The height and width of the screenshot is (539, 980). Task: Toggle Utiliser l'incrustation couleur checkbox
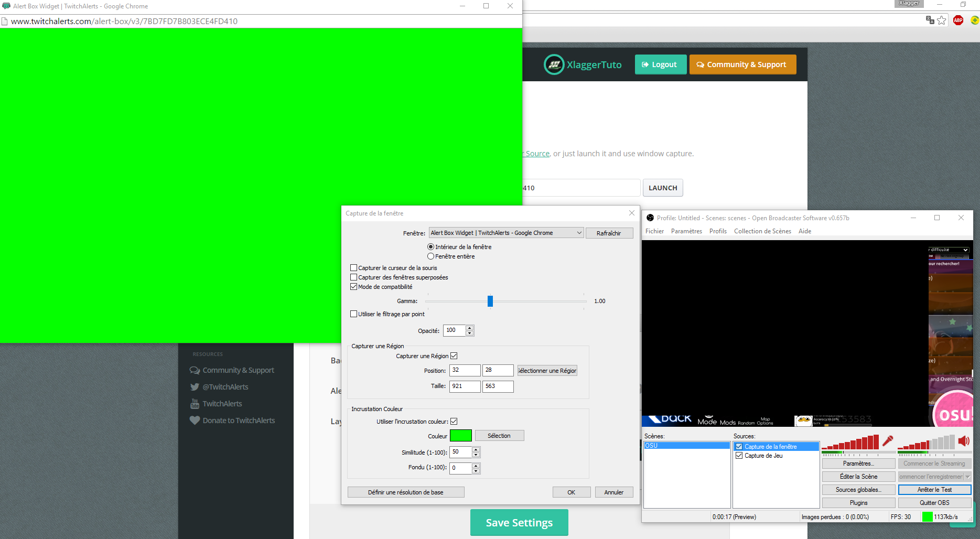pos(454,422)
